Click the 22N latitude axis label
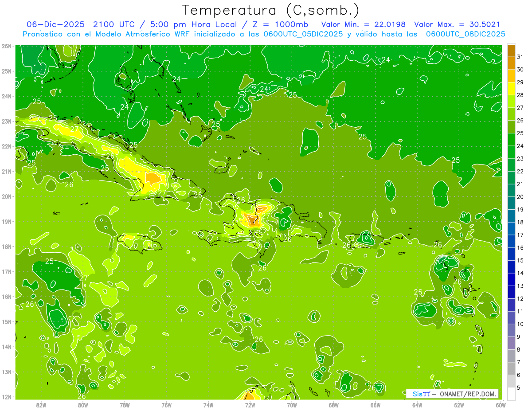This screenshot has height=411, width=532. tap(6, 146)
